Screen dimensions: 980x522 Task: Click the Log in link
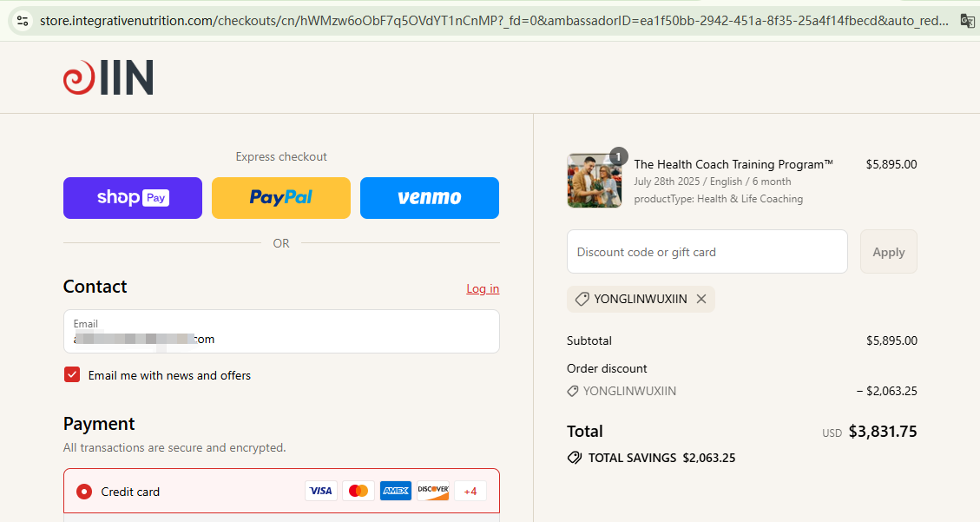483,288
